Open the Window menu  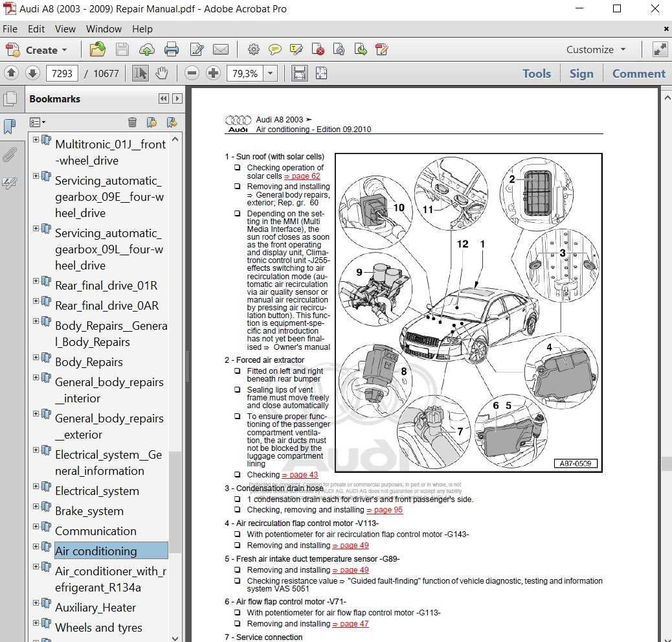coord(104,29)
